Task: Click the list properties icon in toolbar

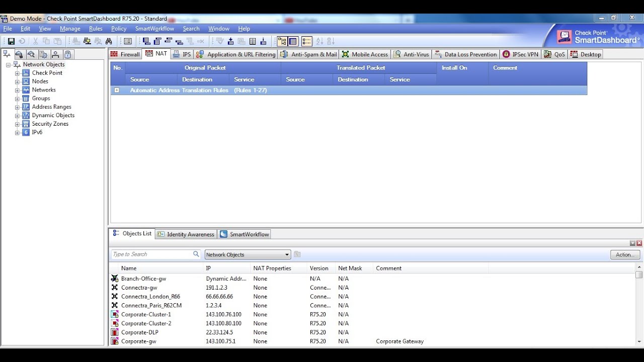Action: (128, 41)
